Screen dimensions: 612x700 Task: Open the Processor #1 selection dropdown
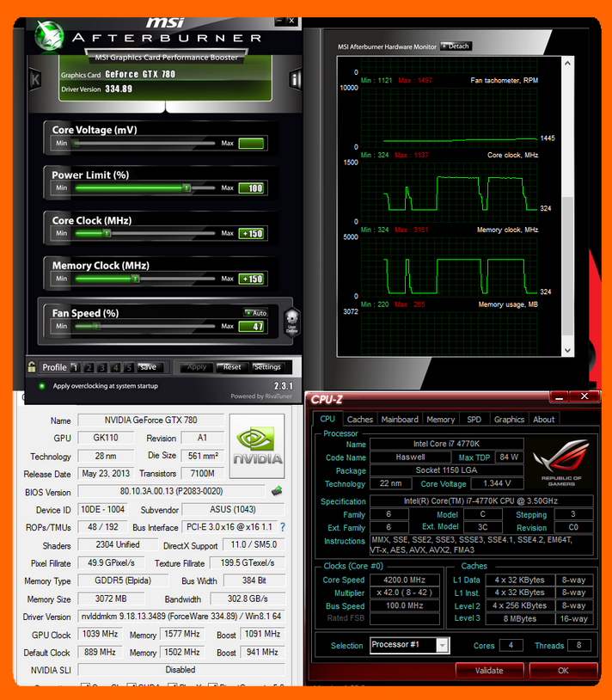(x=442, y=645)
